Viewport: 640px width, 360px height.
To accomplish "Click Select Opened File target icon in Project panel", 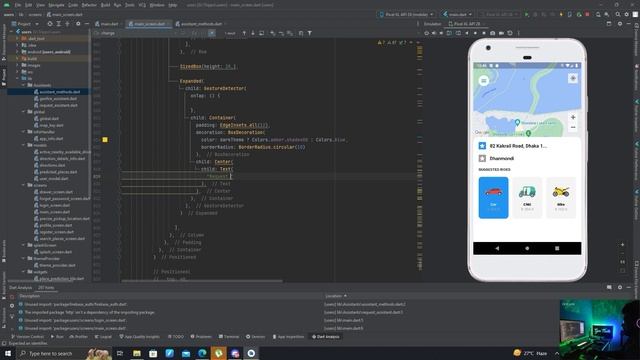I will pyautogui.click(x=50, y=24).
